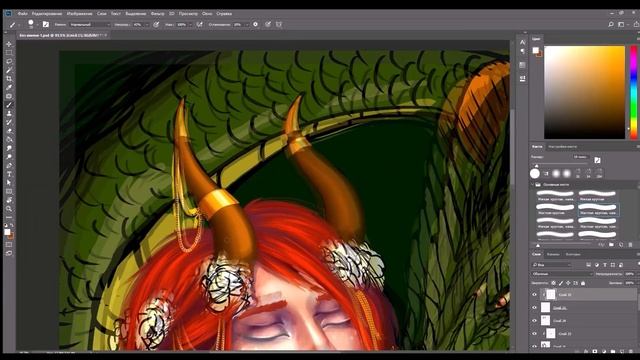Select the Crop tool
The width and height of the screenshot is (640, 360).
click(x=9, y=79)
